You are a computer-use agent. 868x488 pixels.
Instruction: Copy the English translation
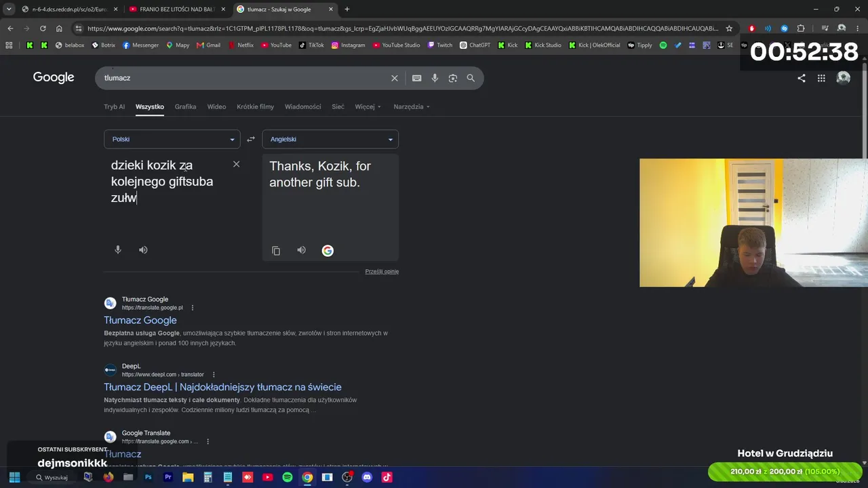(276, 251)
